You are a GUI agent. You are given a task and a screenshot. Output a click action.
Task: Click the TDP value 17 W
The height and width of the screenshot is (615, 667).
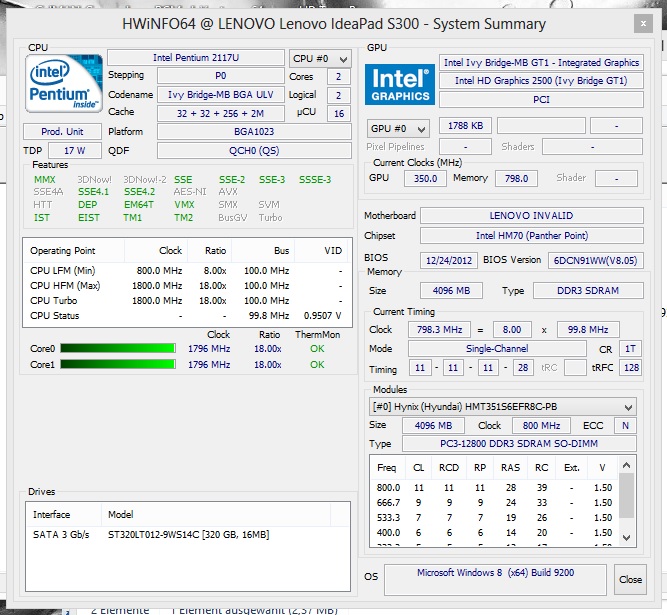[75, 151]
